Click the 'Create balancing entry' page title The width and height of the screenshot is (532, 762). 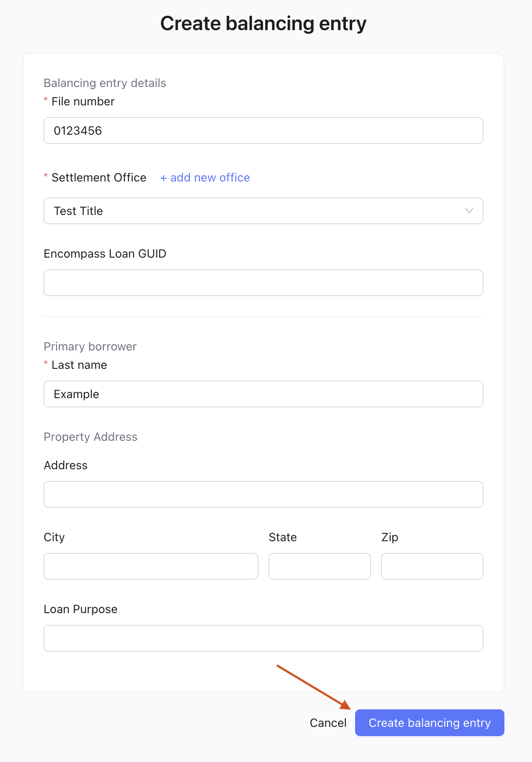pos(263,23)
